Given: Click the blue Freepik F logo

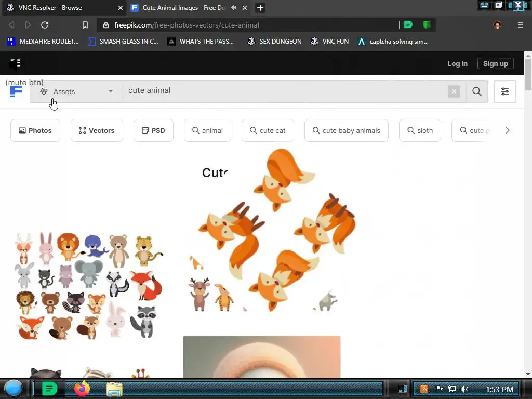Looking at the screenshot, I should click(x=16, y=91).
